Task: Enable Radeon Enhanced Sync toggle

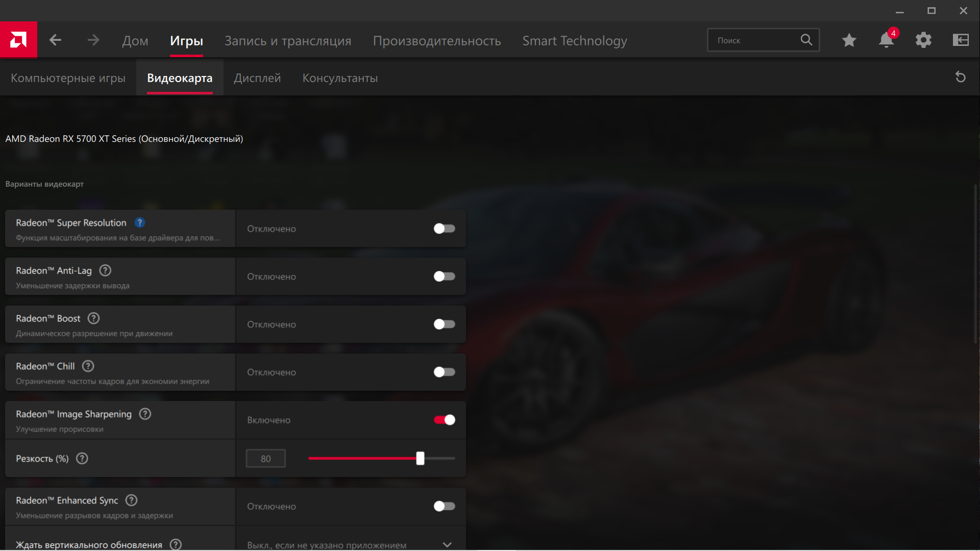Action: click(x=444, y=506)
